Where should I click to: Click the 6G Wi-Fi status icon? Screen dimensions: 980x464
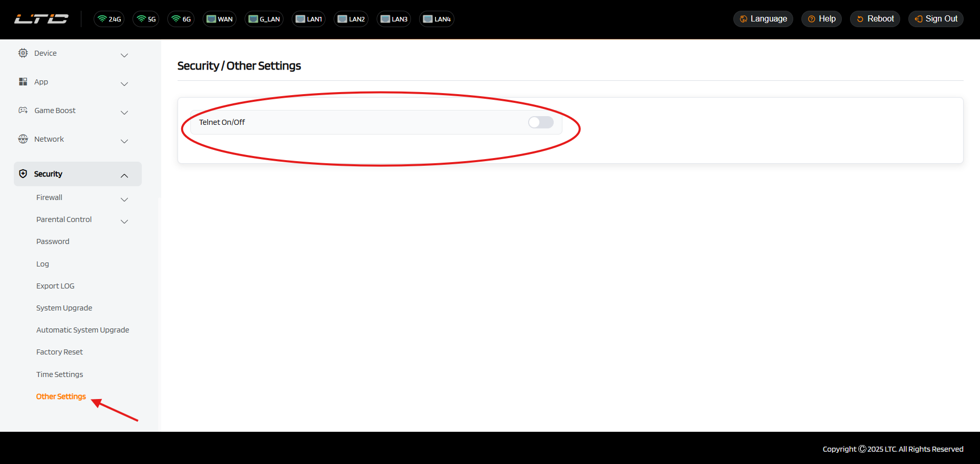(181, 19)
